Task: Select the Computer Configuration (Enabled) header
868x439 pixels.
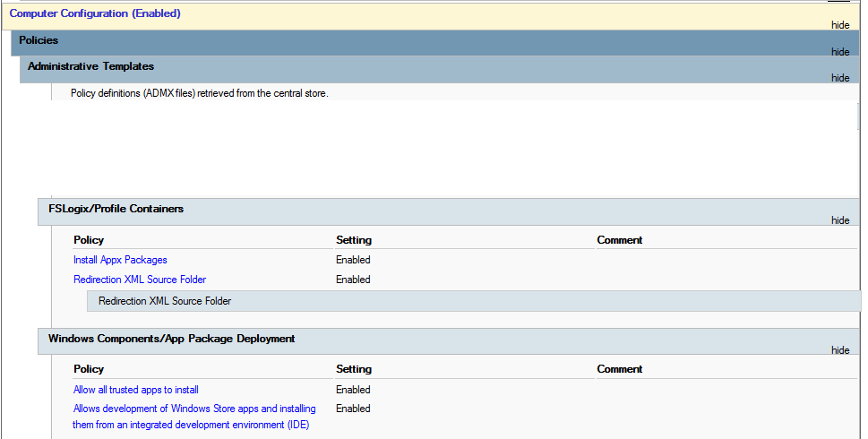Action: (x=95, y=13)
